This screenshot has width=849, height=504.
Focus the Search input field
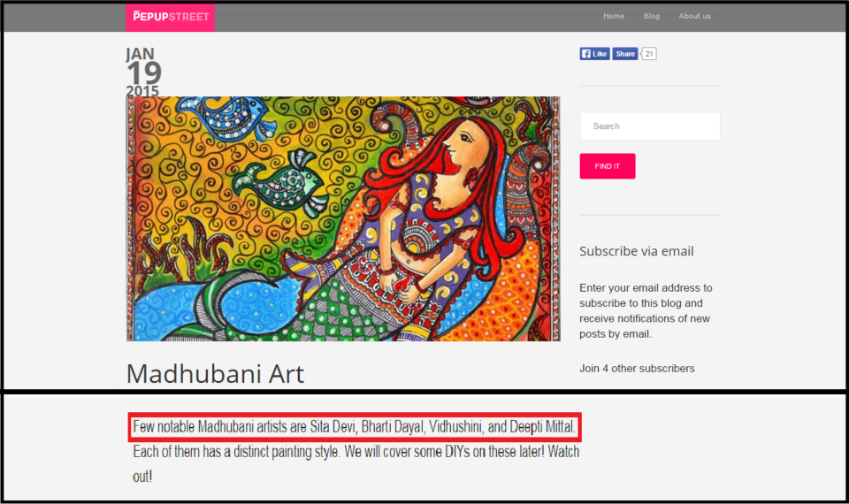tap(650, 126)
